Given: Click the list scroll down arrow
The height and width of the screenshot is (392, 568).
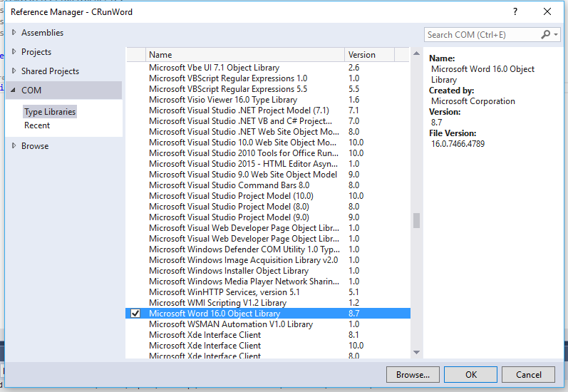Looking at the screenshot, I should point(417,352).
